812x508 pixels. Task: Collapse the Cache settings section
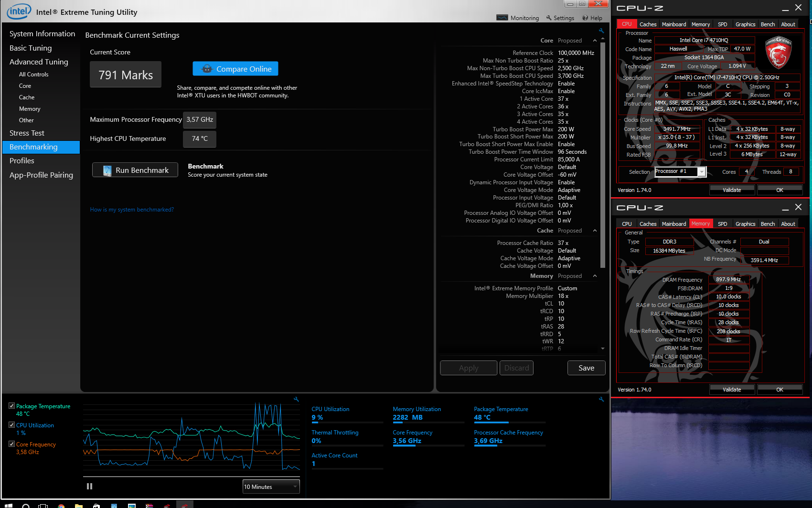tap(595, 231)
